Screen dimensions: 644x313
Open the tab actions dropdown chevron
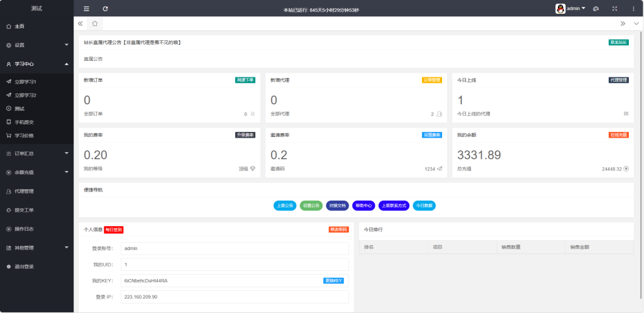click(636, 23)
